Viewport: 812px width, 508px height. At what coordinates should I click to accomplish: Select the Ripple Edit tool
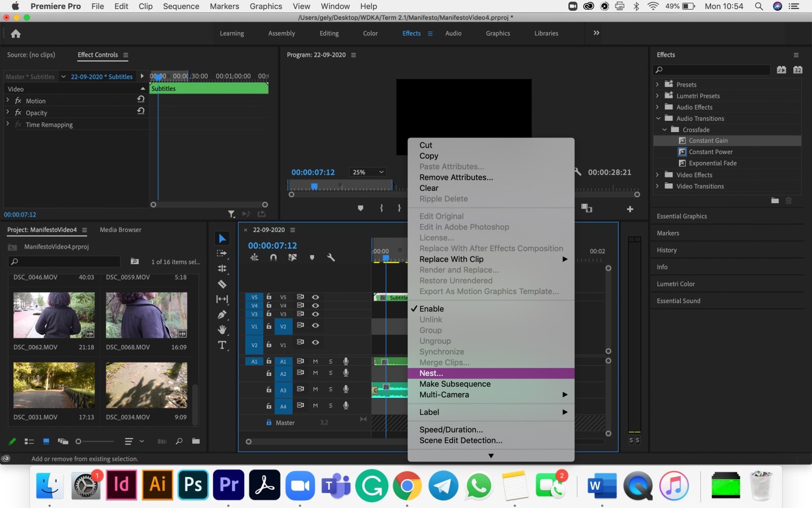pyautogui.click(x=222, y=268)
